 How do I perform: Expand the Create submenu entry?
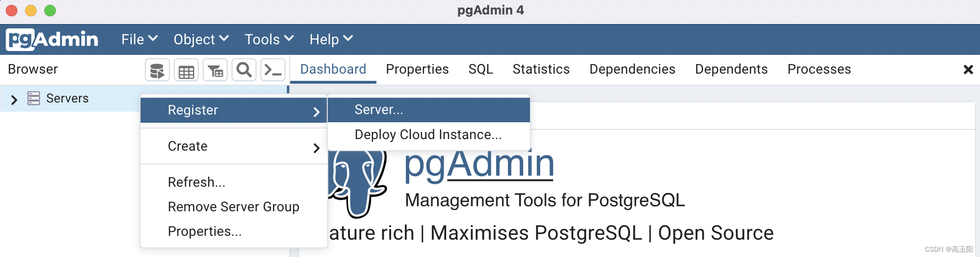tap(234, 146)
